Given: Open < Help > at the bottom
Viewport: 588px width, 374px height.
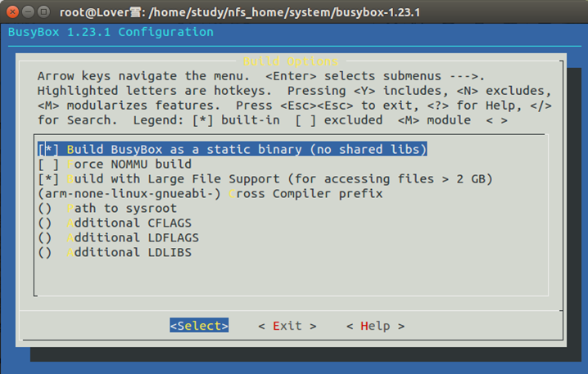Looking at the screenshot, I should [x=375, y=326].
